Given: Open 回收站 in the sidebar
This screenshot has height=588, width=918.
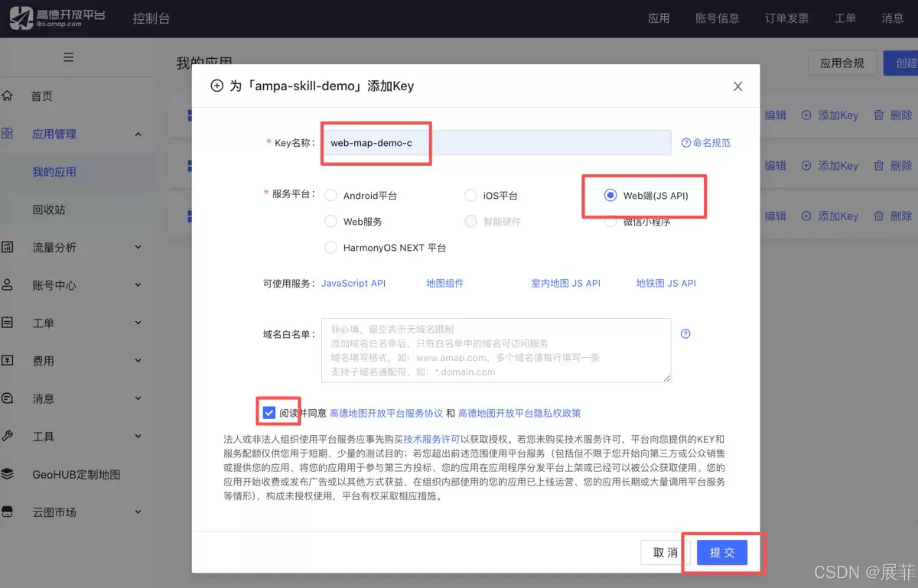Looking at the screenshot, I should coord(49,210).
